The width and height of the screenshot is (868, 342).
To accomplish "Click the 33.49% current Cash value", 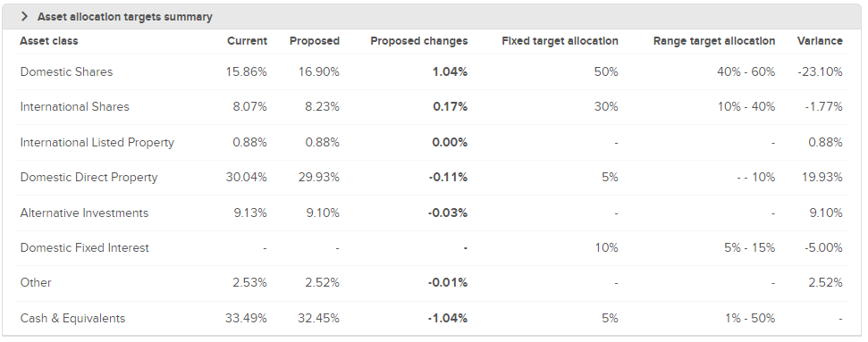I will pos(246,318).
